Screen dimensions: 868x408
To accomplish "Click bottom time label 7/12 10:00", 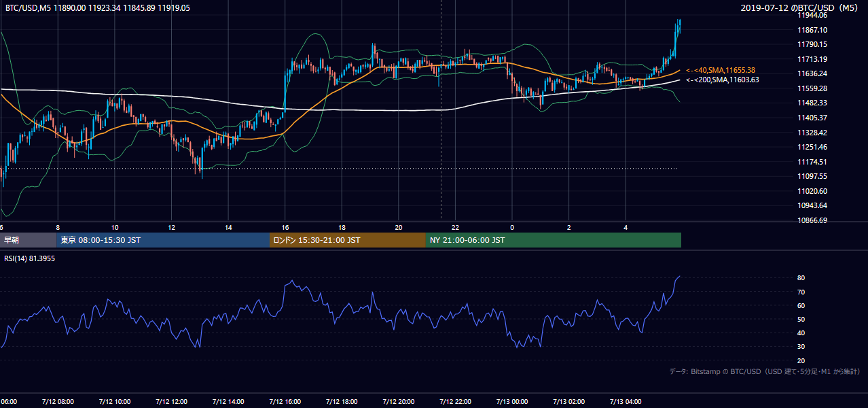I will pos(114,402).
